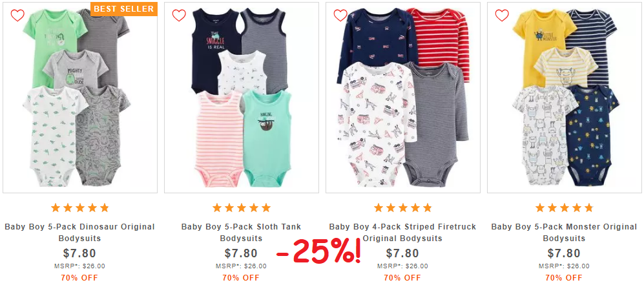Image resolution: width=644 pixels, height=298 pixels.
Task: Favorite the Dinosaur Bodysuits with heart icon
Action: coord(17,16)
